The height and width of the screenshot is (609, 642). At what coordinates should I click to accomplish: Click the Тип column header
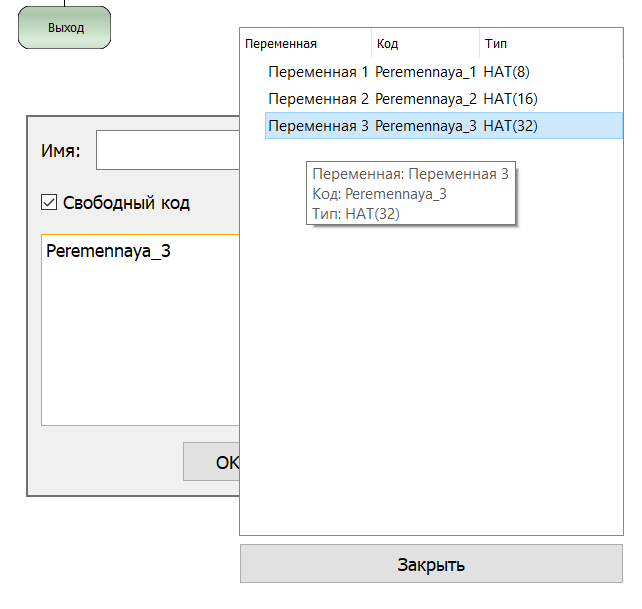click(x=496, y=44)
